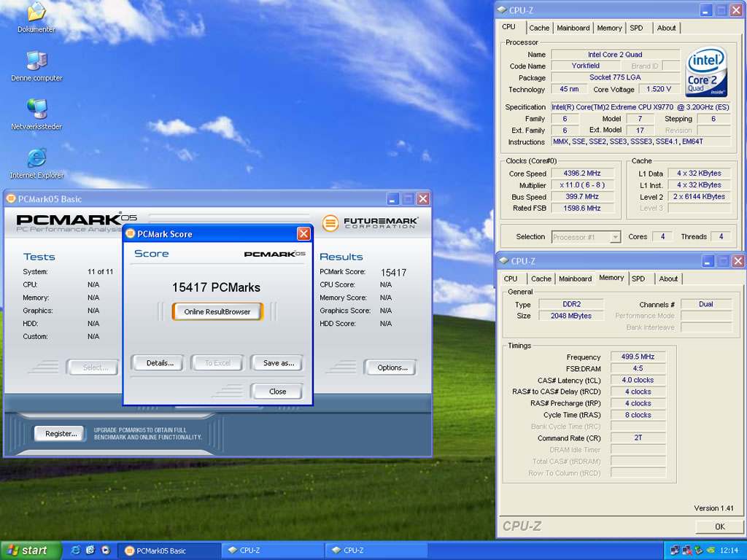Screen dimensions: 747x560
Task: Open SPD tab in upper CPU-Z window
Action: coord(636,28)
